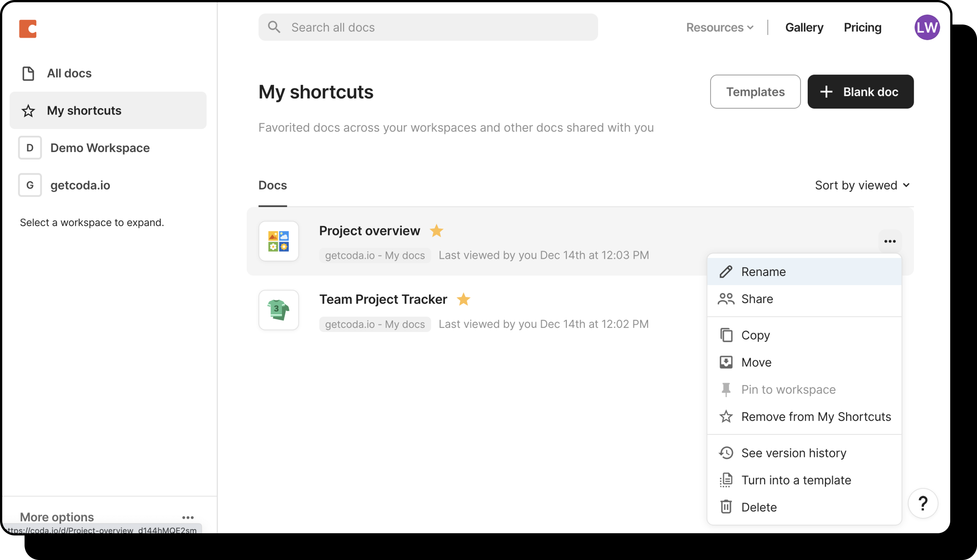Image resolution: width=977 pixels, height=560 pixels.
Task: Unfavorite Project overview via its star
Action: click(x=436, y=231)
